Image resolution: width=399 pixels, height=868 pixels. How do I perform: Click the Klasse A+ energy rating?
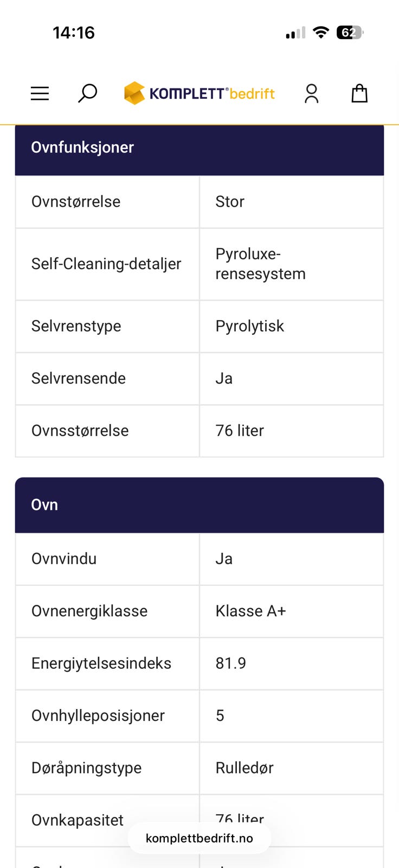(x=250, y=611)
